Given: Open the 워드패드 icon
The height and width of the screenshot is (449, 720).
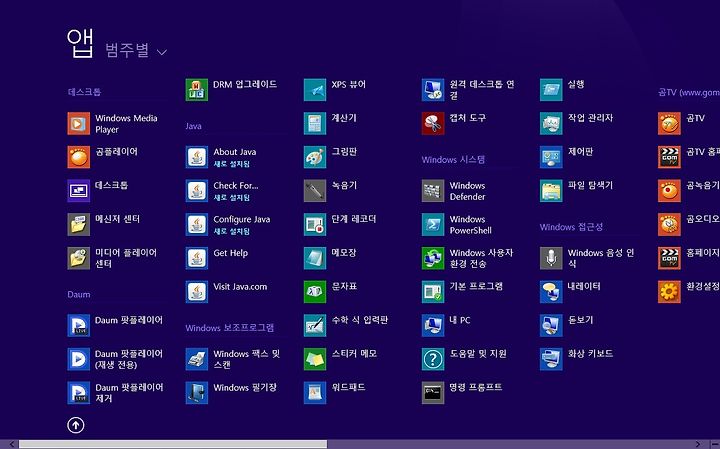Looking at the screenshot, I should (x=315, y=393).
